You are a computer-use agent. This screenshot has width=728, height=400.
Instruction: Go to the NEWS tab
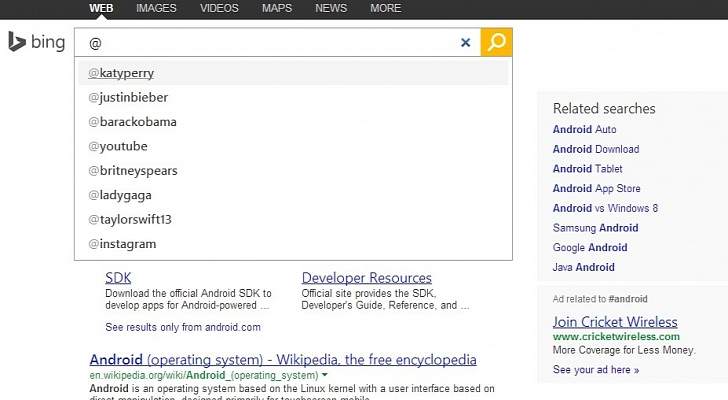click(x=331, y=8)
